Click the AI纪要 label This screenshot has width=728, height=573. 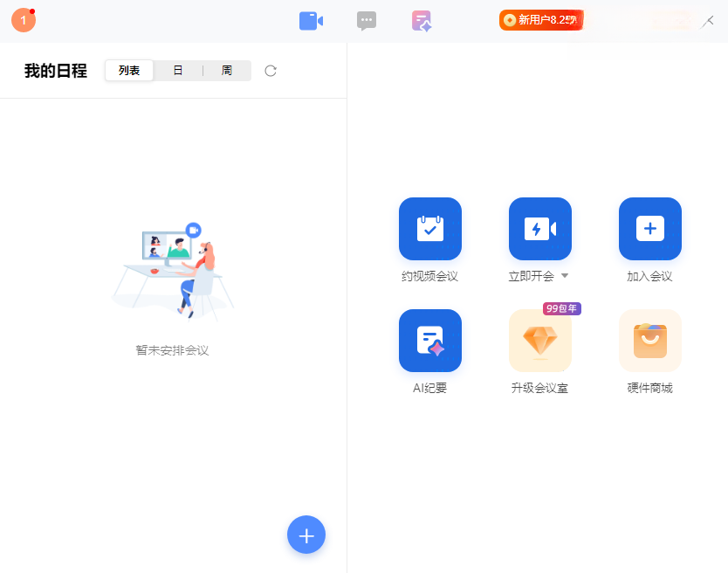(430, 388)
